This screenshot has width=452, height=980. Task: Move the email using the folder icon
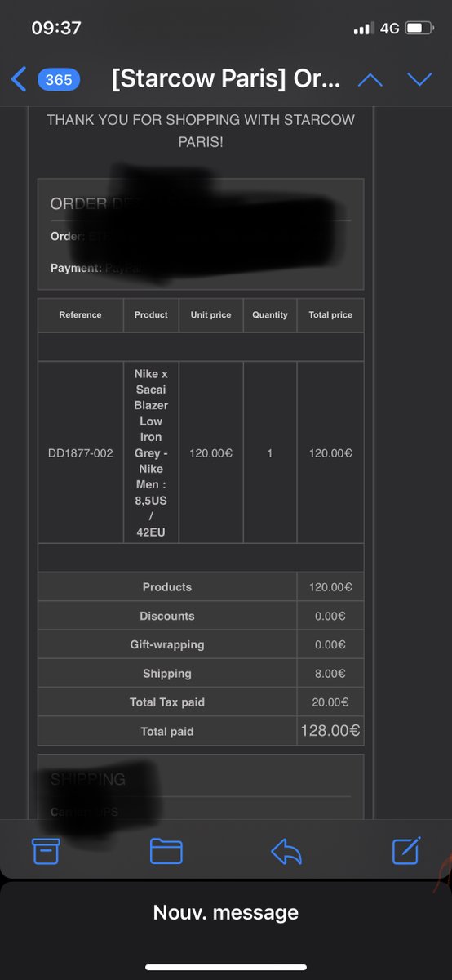pos(166,851)
